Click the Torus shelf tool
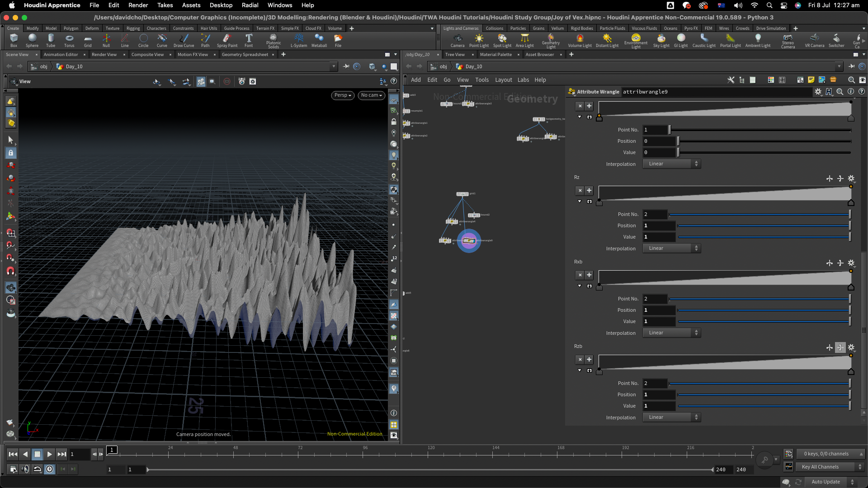 click(69, 40)
